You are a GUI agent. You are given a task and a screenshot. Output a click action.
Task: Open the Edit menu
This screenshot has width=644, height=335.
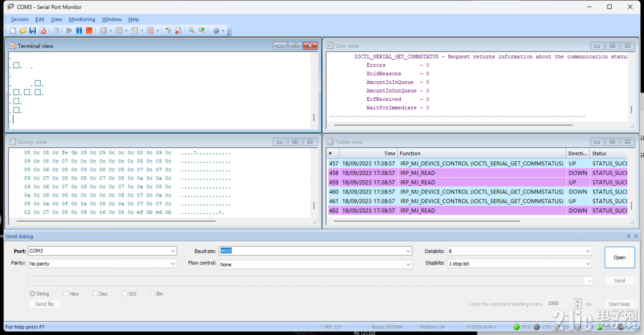click(x=39, y=19)
